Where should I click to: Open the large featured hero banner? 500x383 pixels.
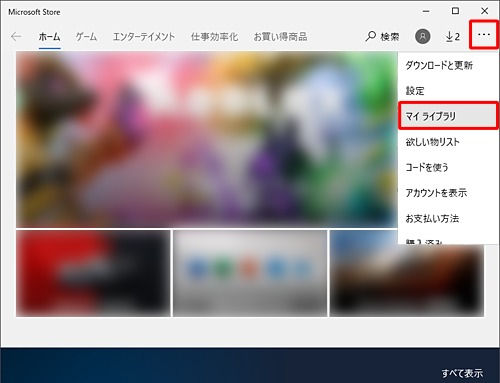[207, 140]
